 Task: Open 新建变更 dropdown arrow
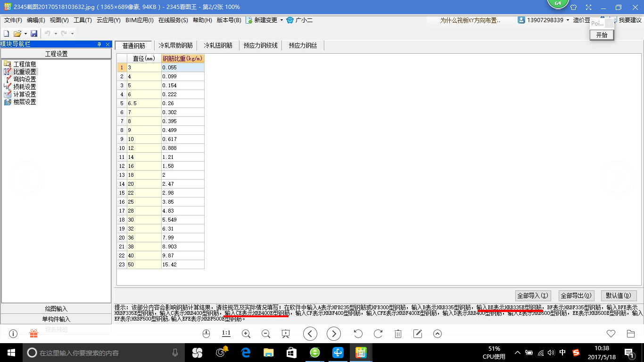281,20
